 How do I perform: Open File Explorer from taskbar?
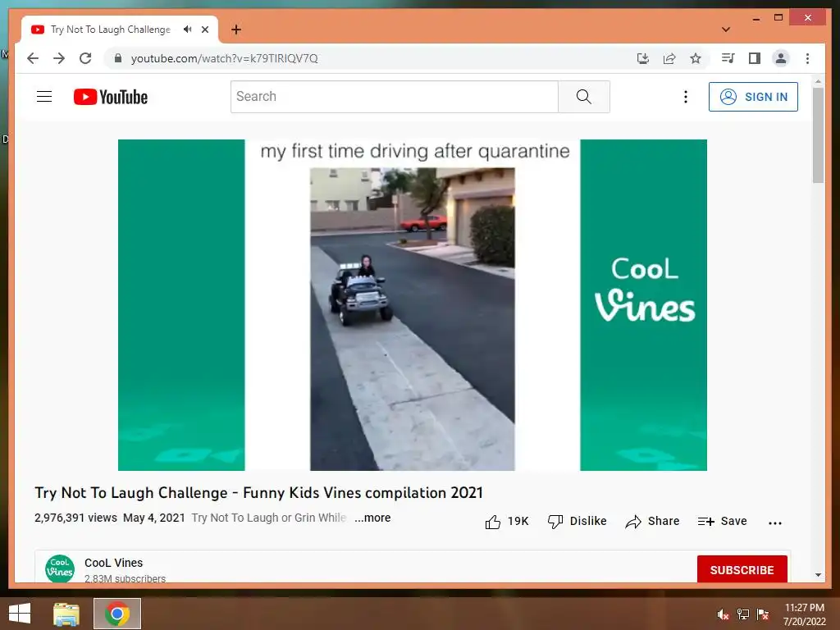66,614
